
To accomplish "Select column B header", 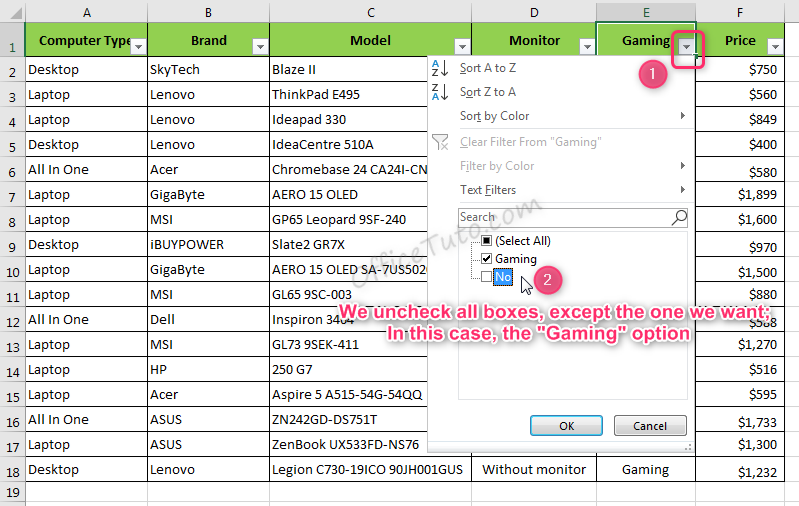I will coord(208,13).
